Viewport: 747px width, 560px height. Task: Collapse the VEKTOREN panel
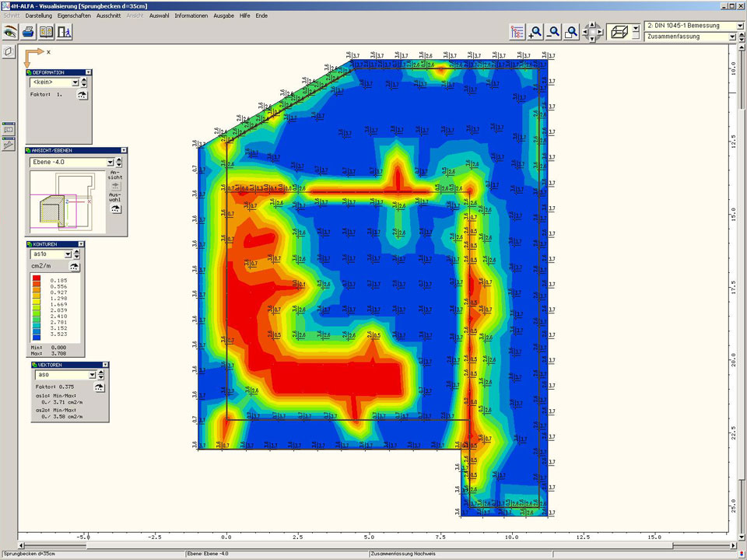coord(105,365)
